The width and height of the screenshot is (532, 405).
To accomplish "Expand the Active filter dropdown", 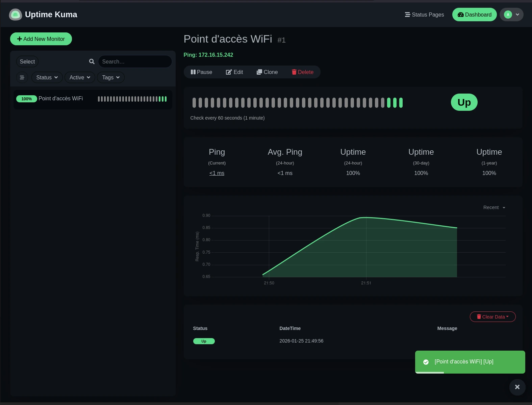I will (80, 77).
